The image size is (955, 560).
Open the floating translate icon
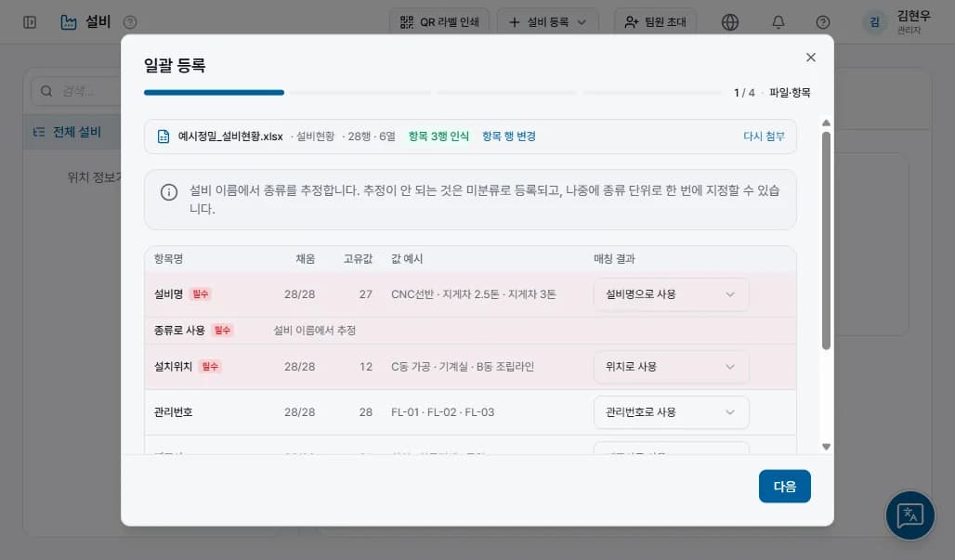click(x=909, y=515)
